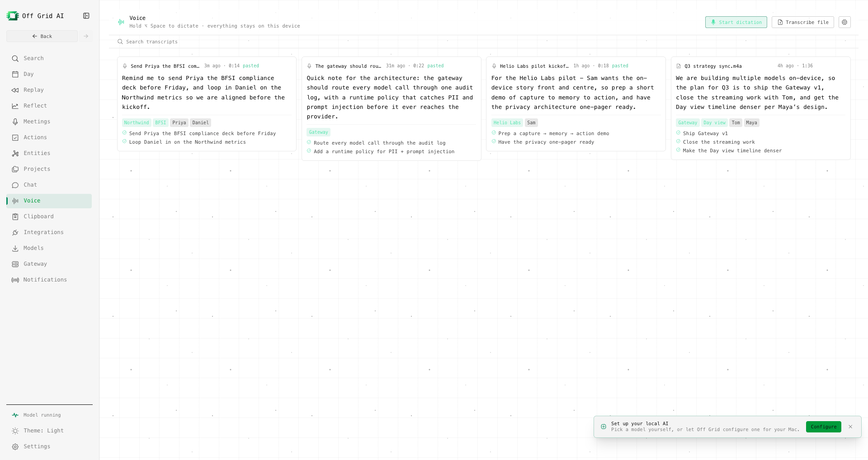Check off Add a runtime policy action

point(309,151)
